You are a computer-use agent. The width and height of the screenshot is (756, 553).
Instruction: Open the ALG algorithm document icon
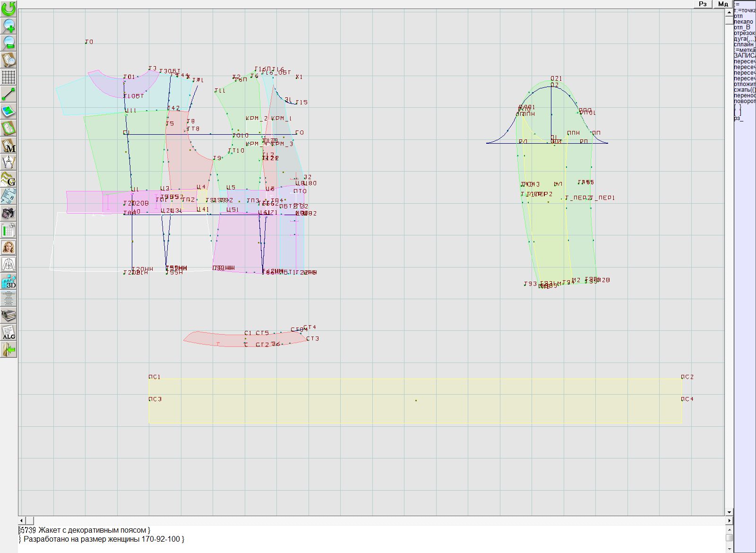pyautogui.click(x=9, y=332)
